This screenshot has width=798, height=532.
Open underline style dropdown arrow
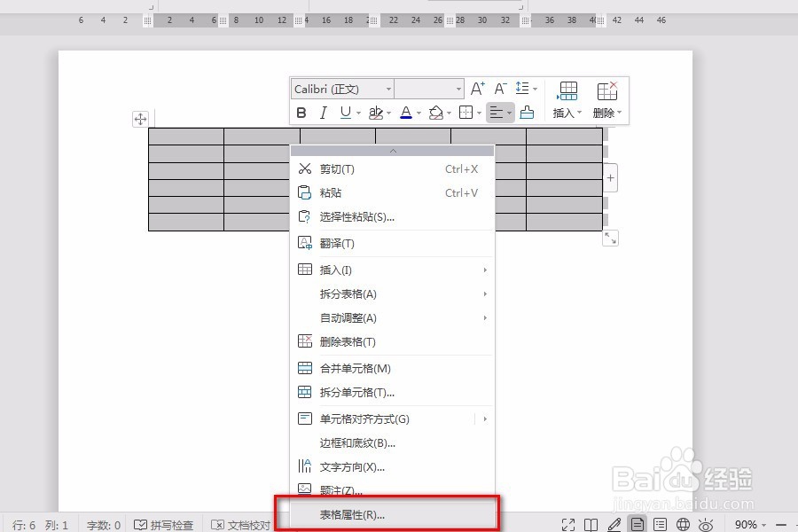pos(359,113)
